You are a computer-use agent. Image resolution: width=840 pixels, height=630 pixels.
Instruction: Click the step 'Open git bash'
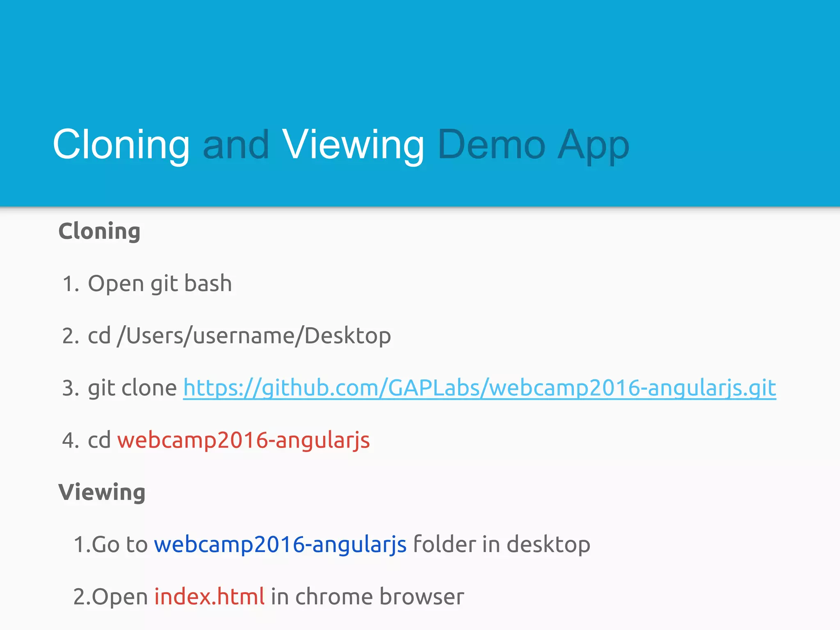click(160, 284)
